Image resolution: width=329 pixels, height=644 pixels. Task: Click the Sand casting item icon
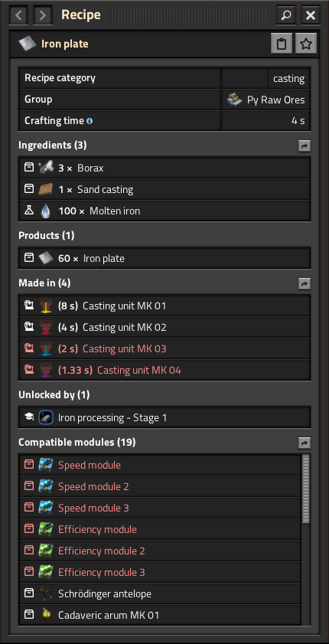(x=46, y=189)
